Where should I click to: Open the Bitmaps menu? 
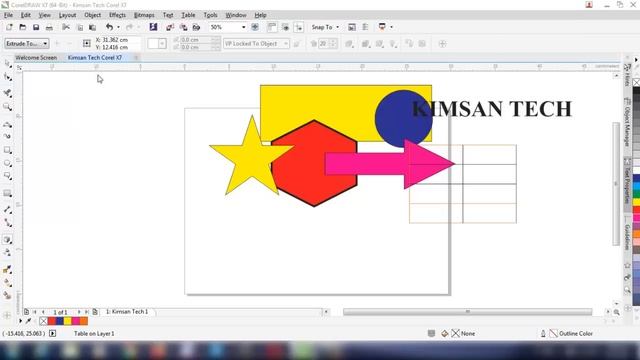pos(144,15)
